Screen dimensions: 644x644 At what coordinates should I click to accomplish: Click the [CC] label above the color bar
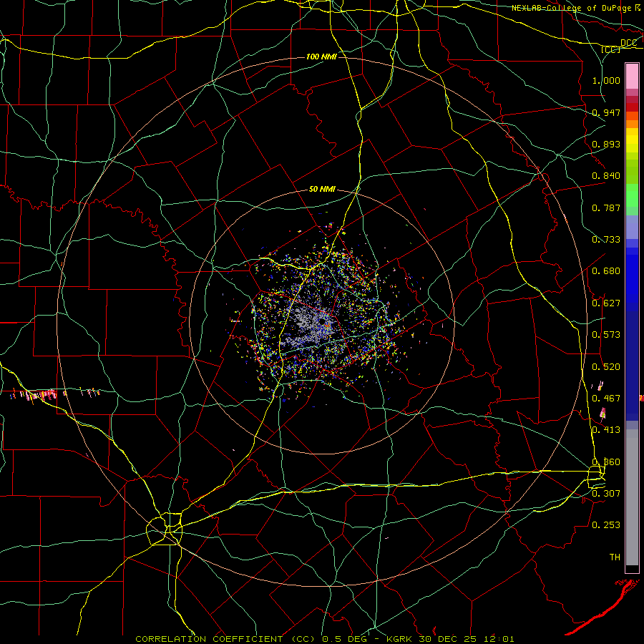(611, 49)
